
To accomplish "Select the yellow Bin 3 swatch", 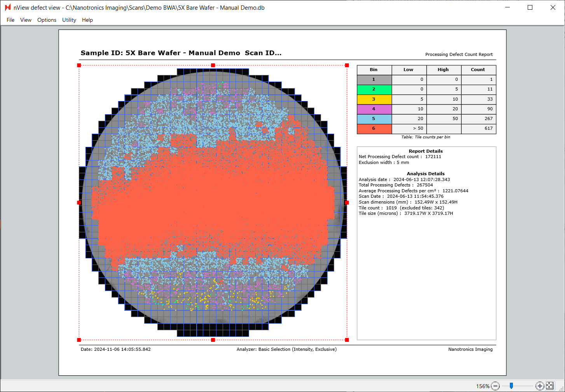I will point(374,99).
